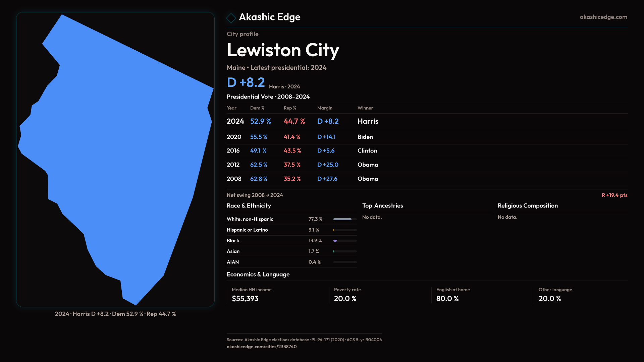Open the akashicedge.com link at top right
This screenshot has width=644, height=362.
pos(603,17)
